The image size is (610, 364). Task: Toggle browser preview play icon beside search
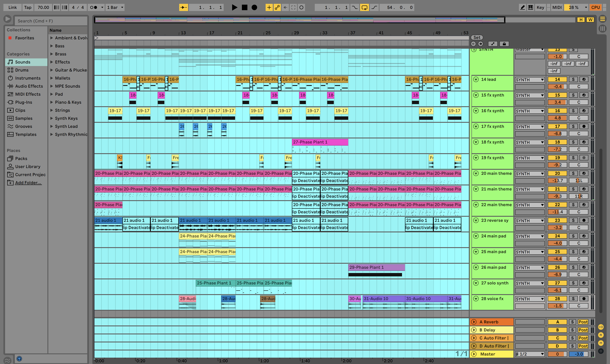point(8,19)
